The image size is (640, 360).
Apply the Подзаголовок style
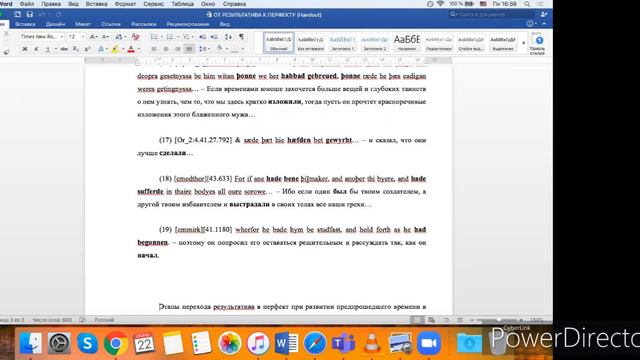(439, 42)
